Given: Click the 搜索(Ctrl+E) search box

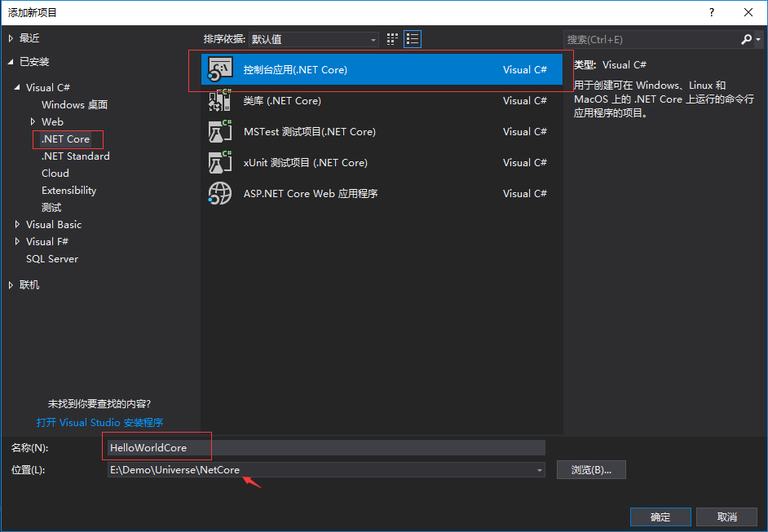Looking at the screenshot, I should click(x=651, y=39).
